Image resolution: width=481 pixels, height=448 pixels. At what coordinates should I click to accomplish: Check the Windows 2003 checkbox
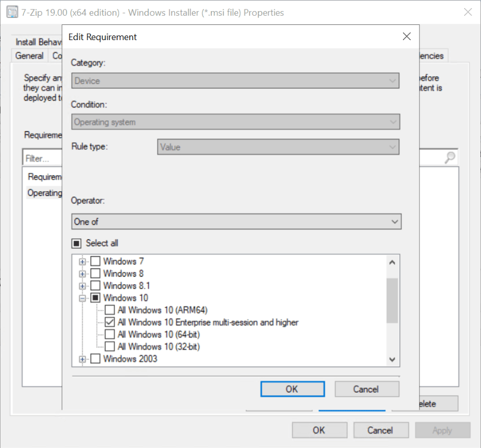[95, 359]
